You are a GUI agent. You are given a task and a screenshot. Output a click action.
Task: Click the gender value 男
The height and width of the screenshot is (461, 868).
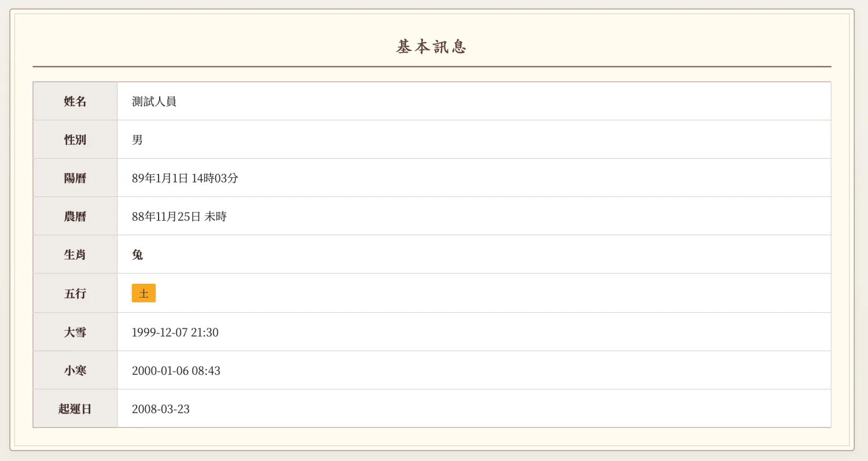(x=137, y=140)
